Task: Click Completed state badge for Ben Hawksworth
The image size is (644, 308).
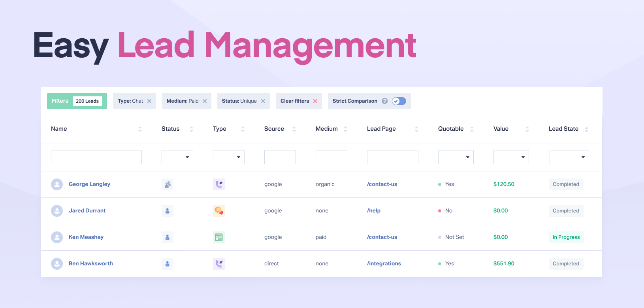Action: pos(566,264)
